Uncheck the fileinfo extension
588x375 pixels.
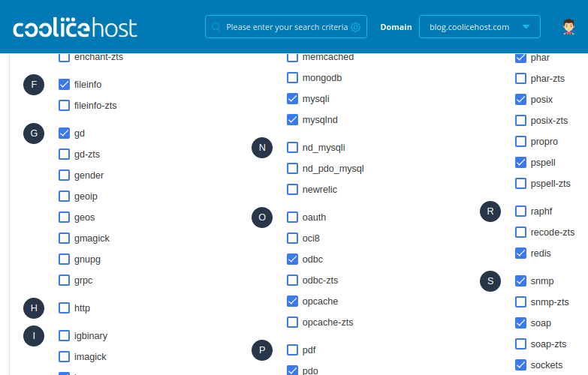(x=64, y=85)
